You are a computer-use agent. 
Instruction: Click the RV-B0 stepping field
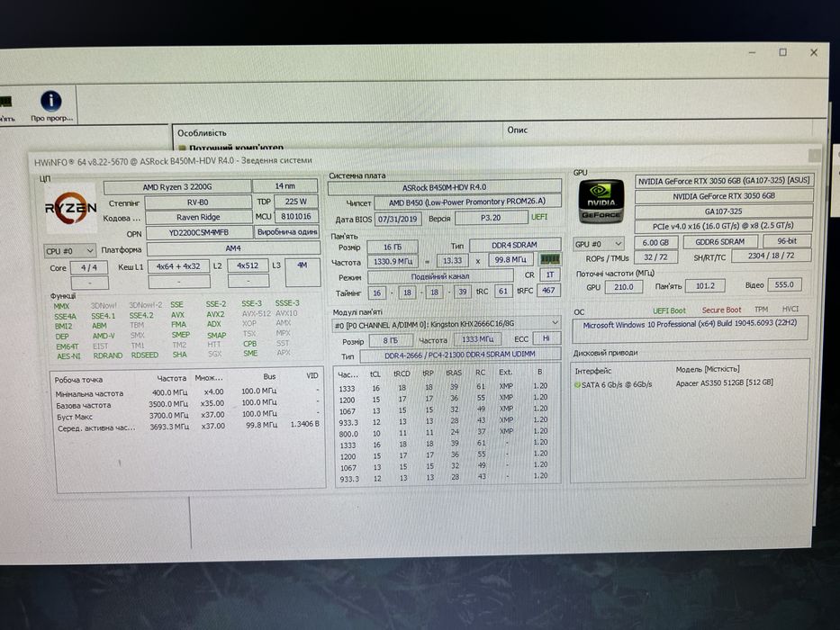198,202
